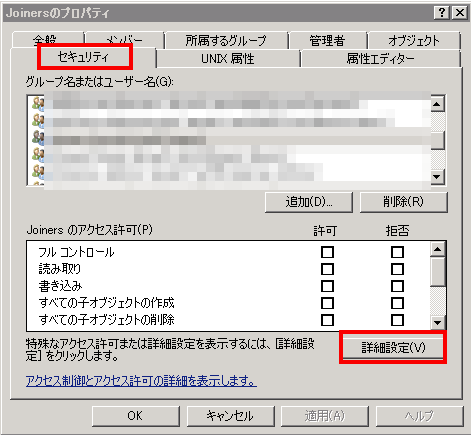This screenshot has width=471, height=435.
Task: Check 許可 for 書き込み
Action: 327,286
